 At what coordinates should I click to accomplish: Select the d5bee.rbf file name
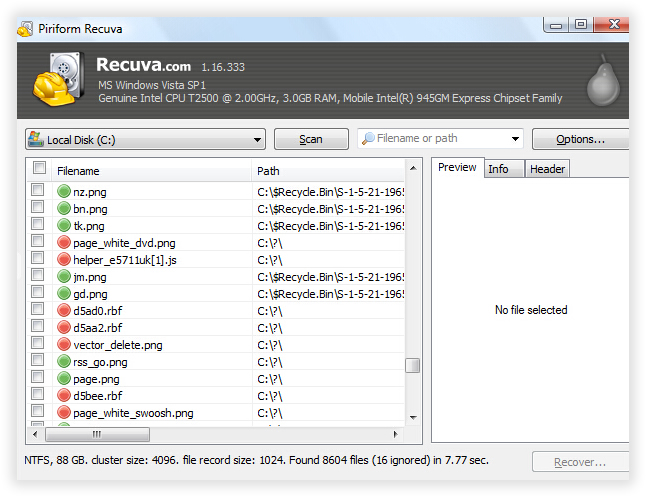click(x=98, y=396)
